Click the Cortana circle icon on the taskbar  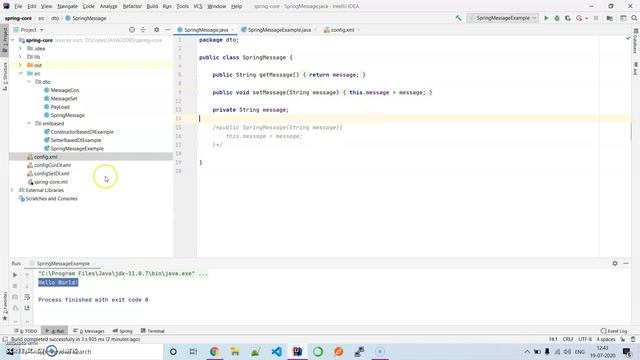173,351
